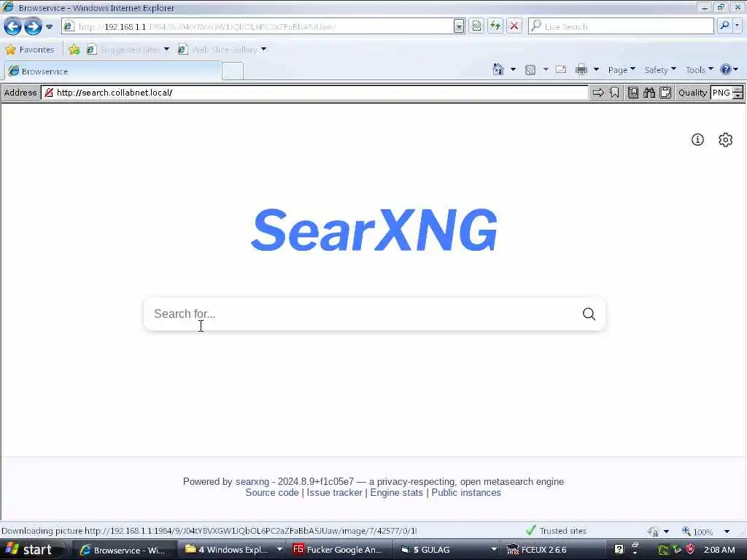747x560 pixels.
Task: Click the bookmarks book icon in Browservice bar
Action: 633,93
